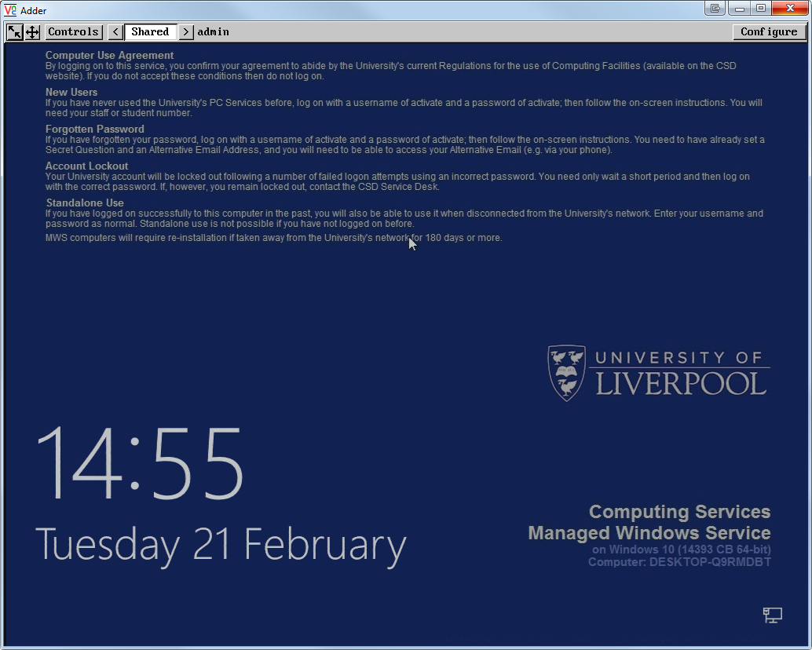Screen dimensions: 812x650
Task: Maximize the Adder window
Action: click(761, 8)
